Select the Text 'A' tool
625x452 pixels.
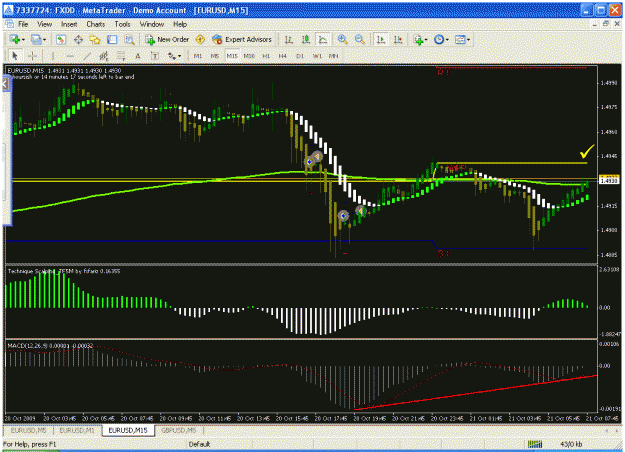[x=138, y=56]
